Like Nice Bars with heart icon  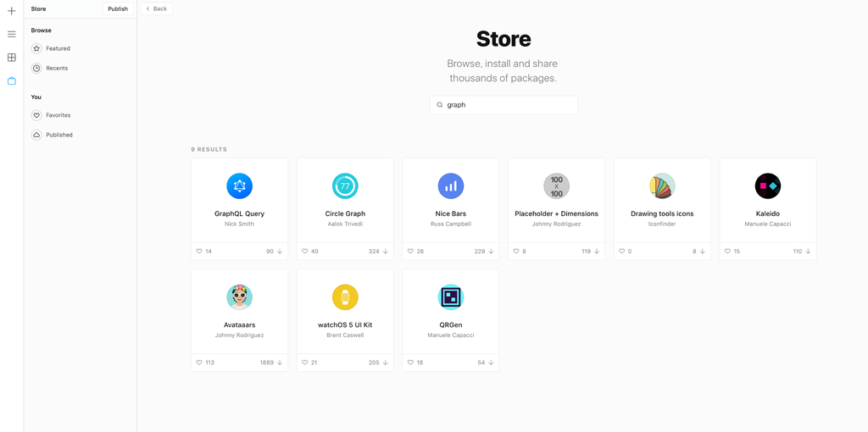410,251
